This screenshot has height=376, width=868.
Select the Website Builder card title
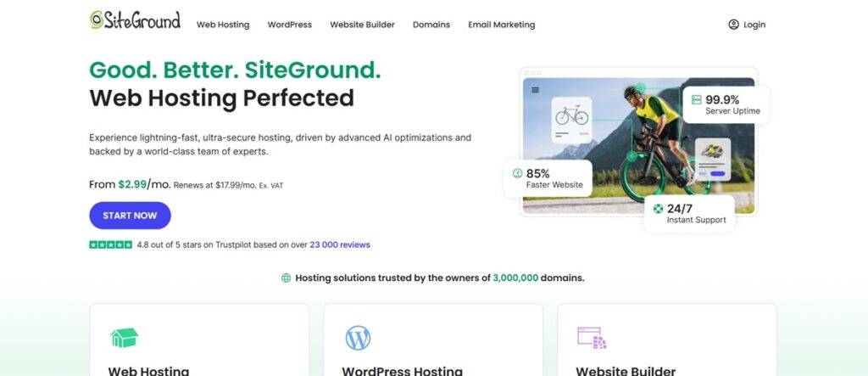[x=626, y=371]
